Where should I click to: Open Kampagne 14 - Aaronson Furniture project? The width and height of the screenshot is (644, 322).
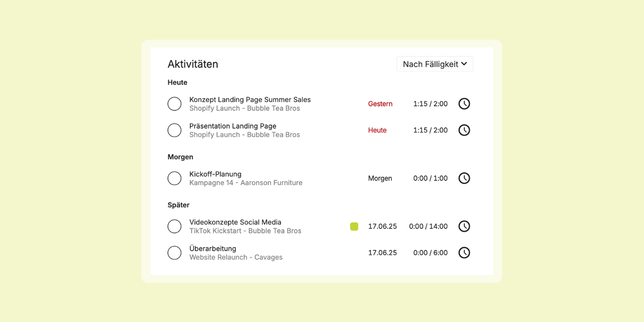(x=246, y=183)
